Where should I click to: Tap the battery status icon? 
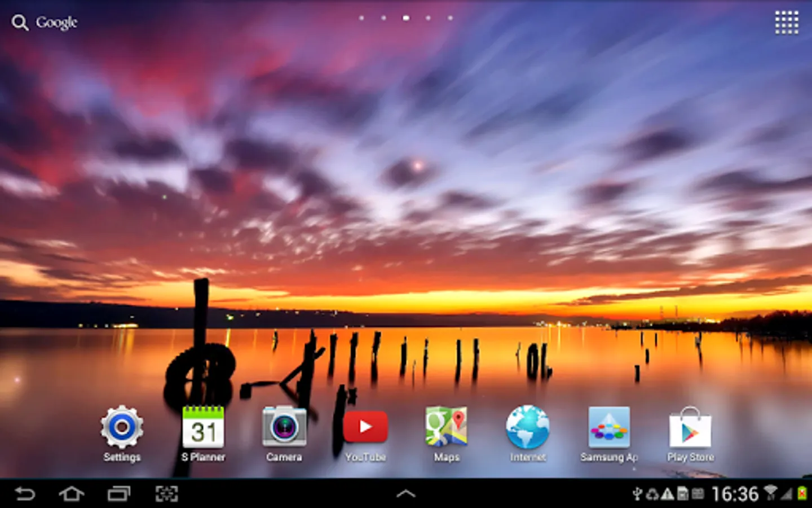pos(802,493)
